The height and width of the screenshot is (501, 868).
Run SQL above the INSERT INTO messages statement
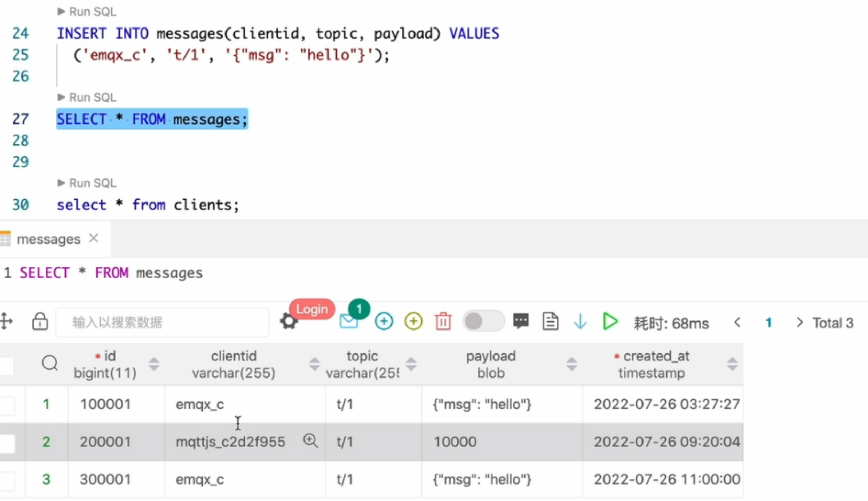pyautogui.click(x=87, y=12)
